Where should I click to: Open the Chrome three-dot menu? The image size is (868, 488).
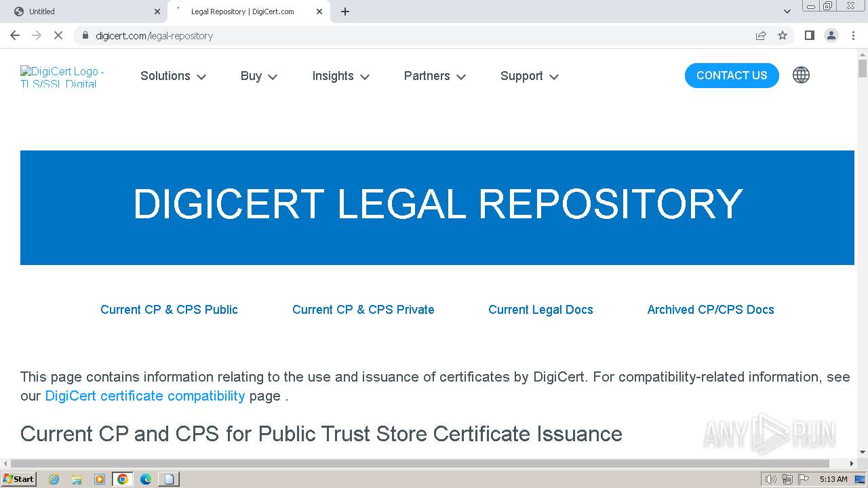point(854,35)
